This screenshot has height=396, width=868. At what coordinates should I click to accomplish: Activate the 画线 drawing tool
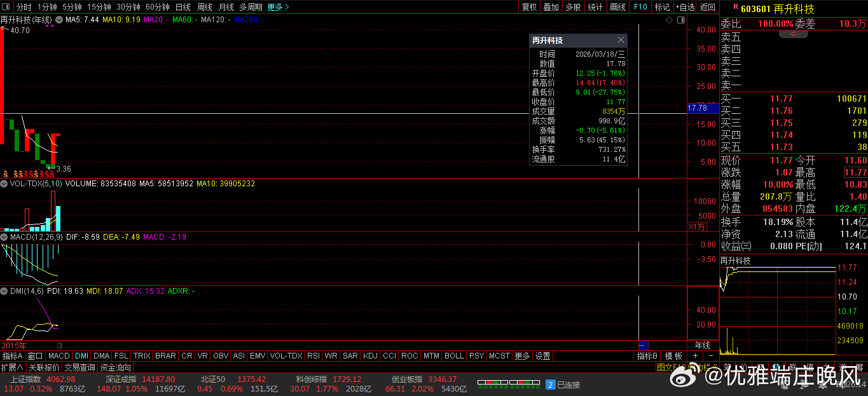click(x=617, y=7)
